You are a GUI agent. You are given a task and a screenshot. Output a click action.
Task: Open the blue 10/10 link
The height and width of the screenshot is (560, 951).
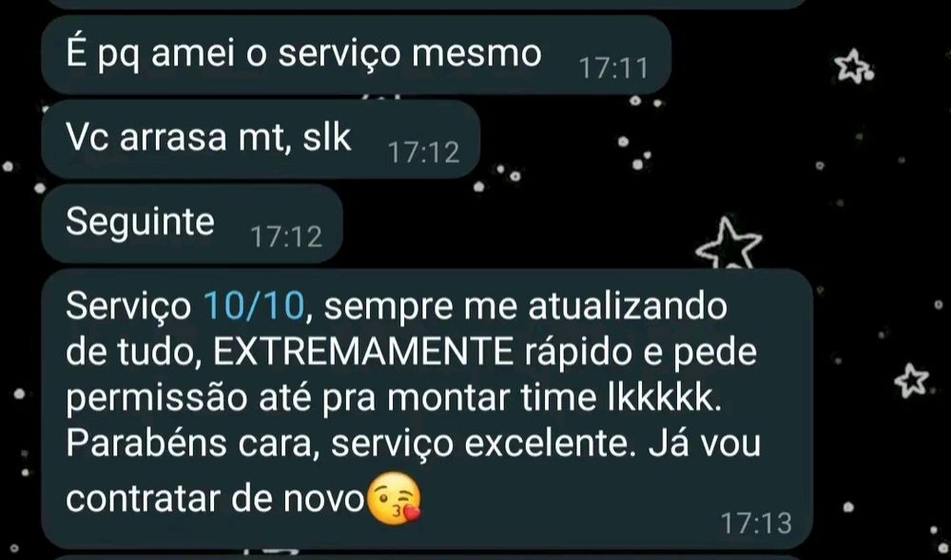click(x=254, y=306)
